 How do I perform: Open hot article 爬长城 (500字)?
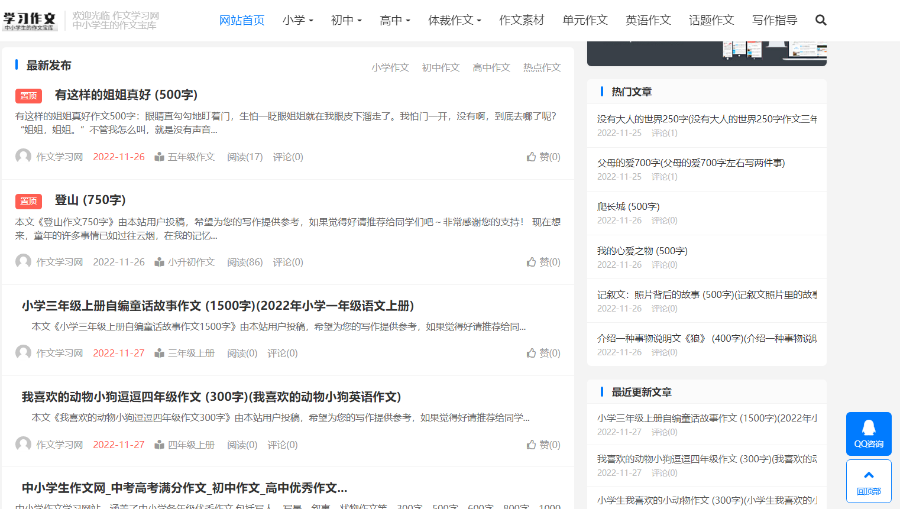tap(628, 207)
